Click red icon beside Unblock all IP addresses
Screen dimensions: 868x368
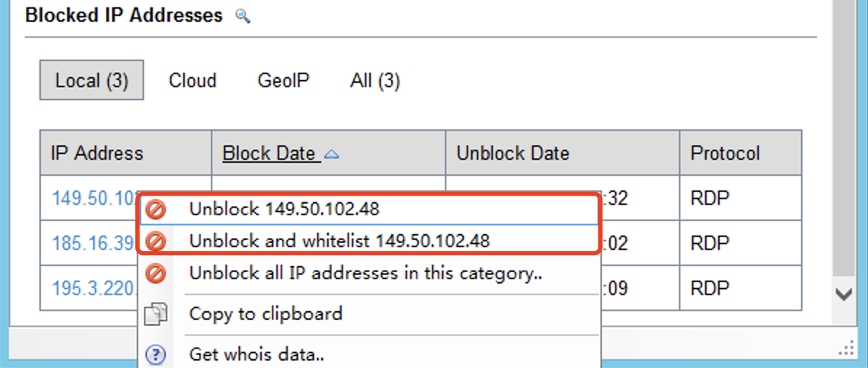point(156,274)
